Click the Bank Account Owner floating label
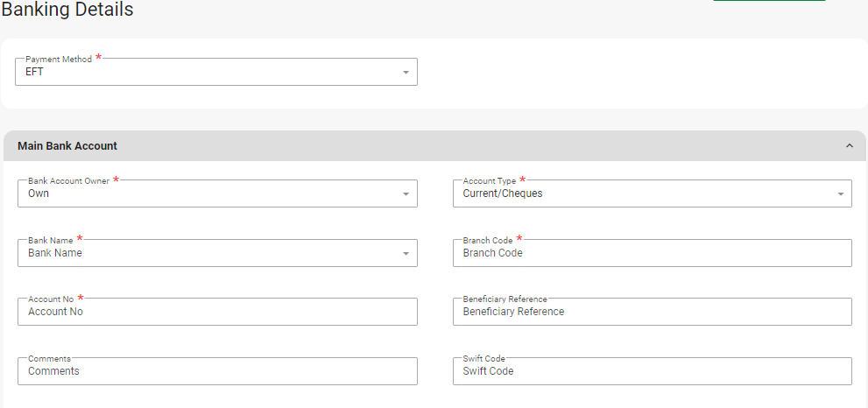 click(x=69, y=181)
